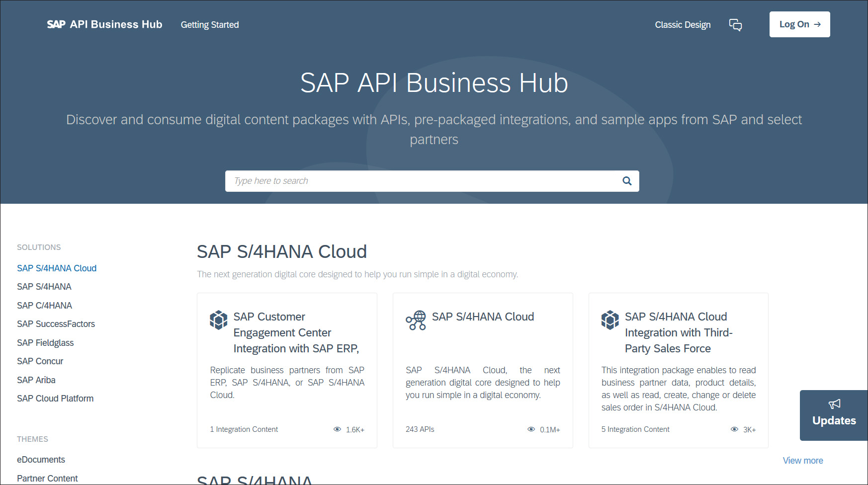Open SAP Customer Engagement Center Integration card title
The width and height of the screenshot is (868, 485).
(x=296, y=332)
